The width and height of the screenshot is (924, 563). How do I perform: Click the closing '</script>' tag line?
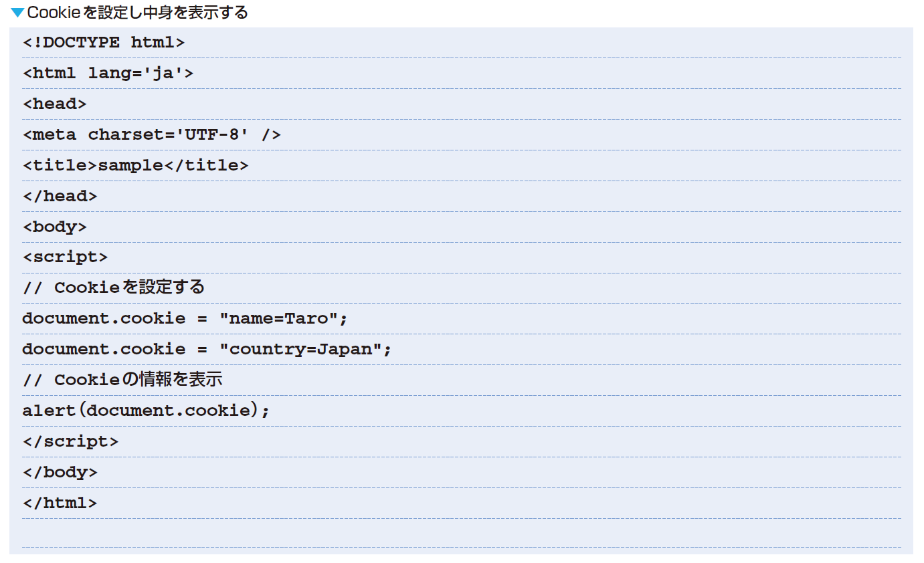click(x=71, y=442)
